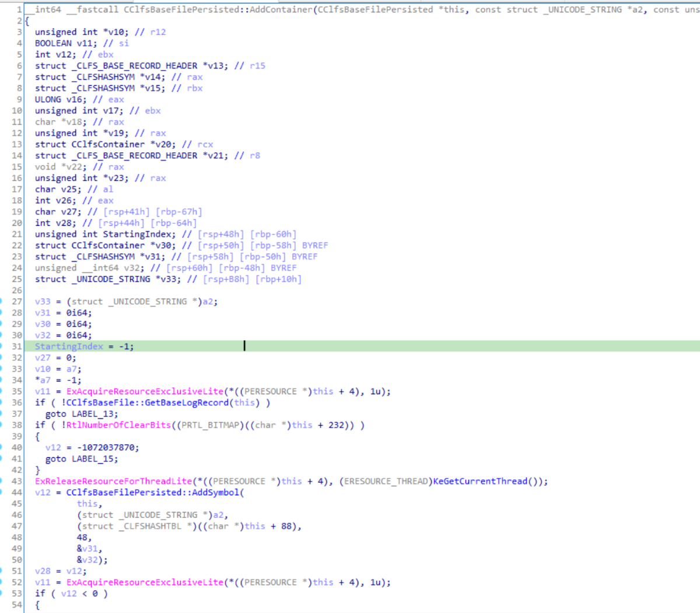Jump to CClfsBaseFile::GetBaseLogRecord call
Viewport: 700px width, 613px height.
coord(148,402)
